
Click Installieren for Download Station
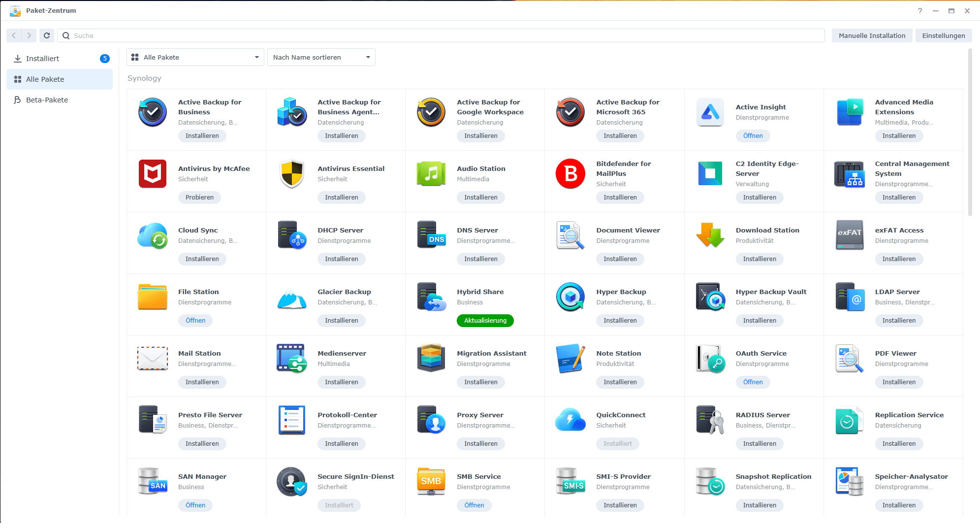(759, 259)
